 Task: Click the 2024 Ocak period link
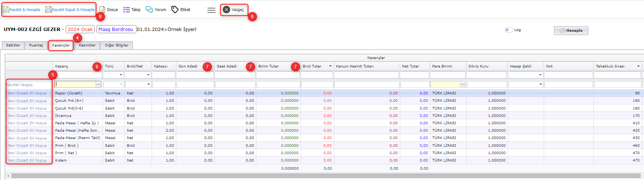80,29
